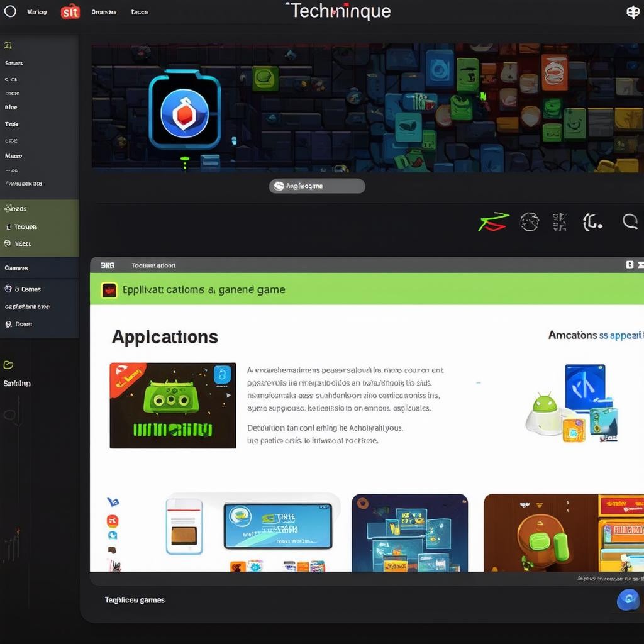This screenshot has width=644, height=644.
Task: Click the blue round icon at bottom right
Action: (628, 599)
